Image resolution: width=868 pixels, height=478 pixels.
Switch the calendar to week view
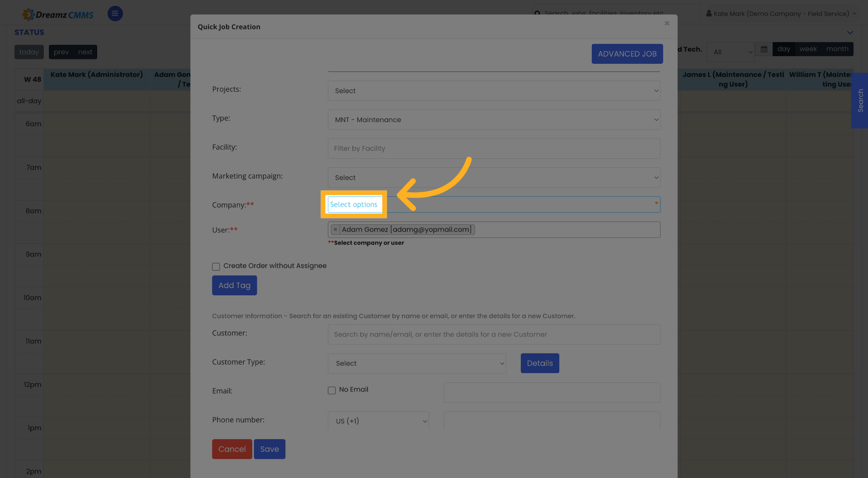point(808,49)
